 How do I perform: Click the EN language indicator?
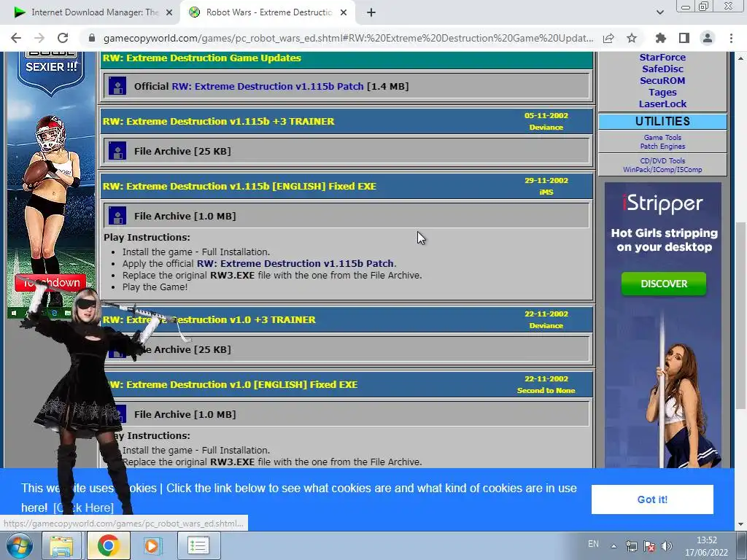(593, 544)
